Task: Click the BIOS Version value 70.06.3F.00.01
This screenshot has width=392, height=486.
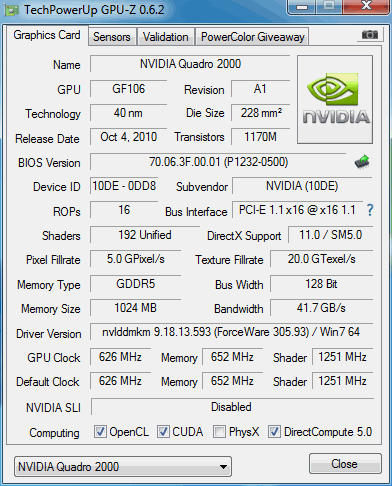Action: point(218,162)
